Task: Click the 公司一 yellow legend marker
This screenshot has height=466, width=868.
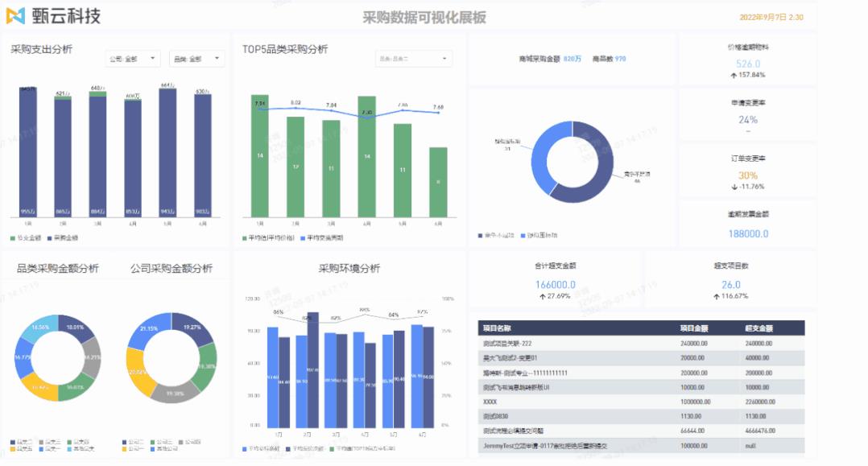Action: 124,448
